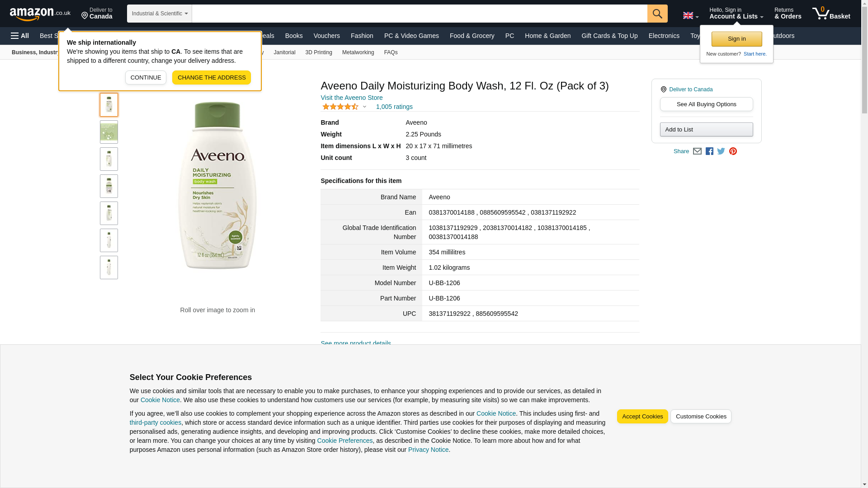Share the product on Facebook

(x=709, y=151)
